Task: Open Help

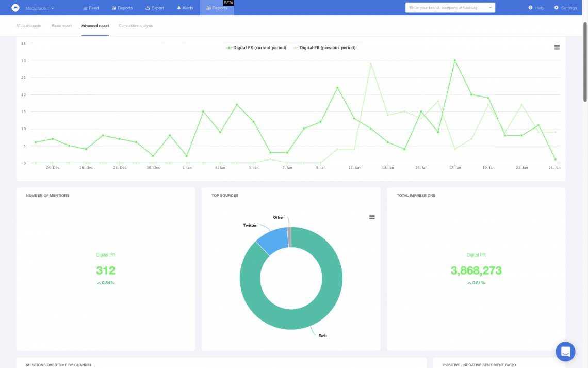Action: click(534, 8)
